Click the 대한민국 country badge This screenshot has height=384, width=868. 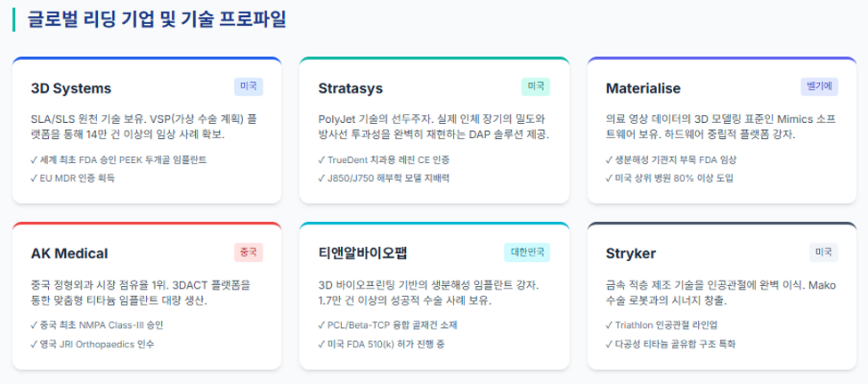click(527, 253)
